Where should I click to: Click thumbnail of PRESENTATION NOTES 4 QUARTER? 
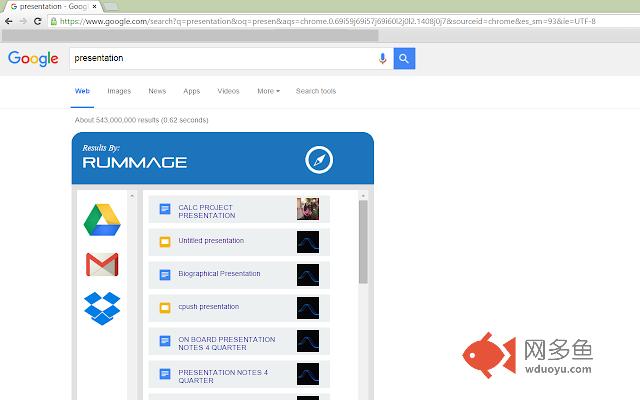(308, 374)
